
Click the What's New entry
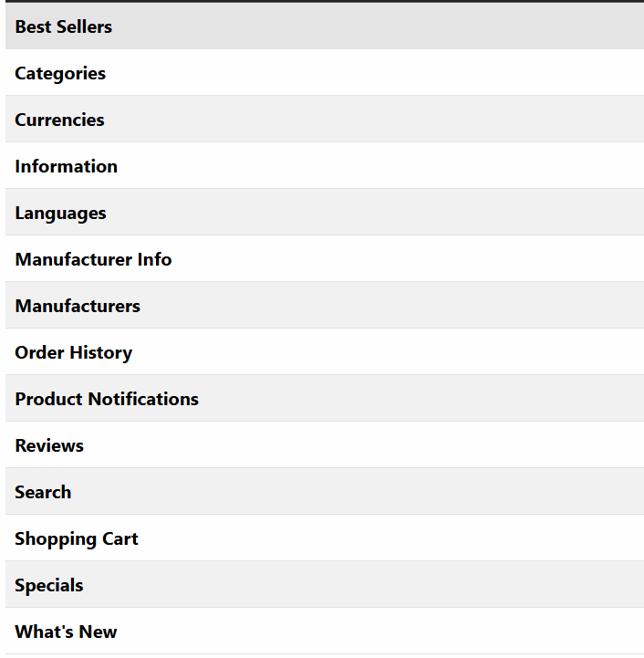(x=325, y=632)
